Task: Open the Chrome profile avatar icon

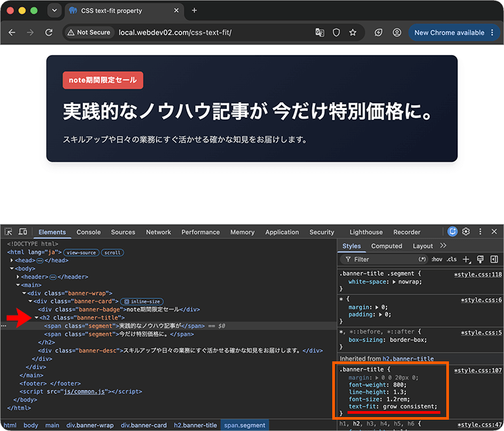Action: pos(397,32)
